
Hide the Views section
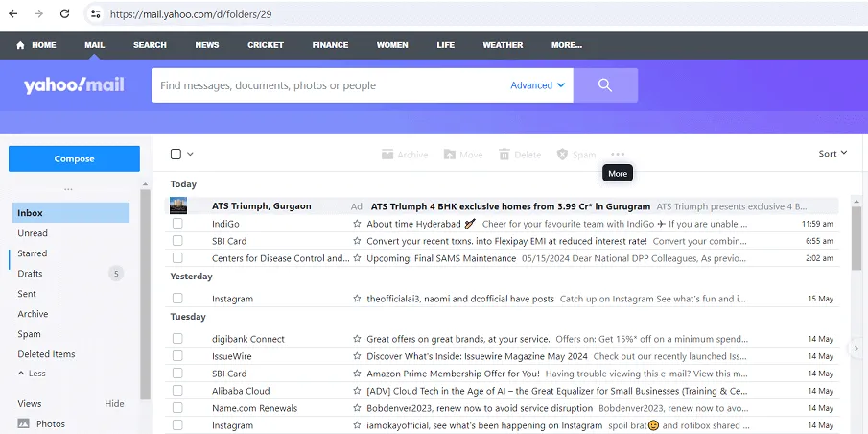(114, 403)
